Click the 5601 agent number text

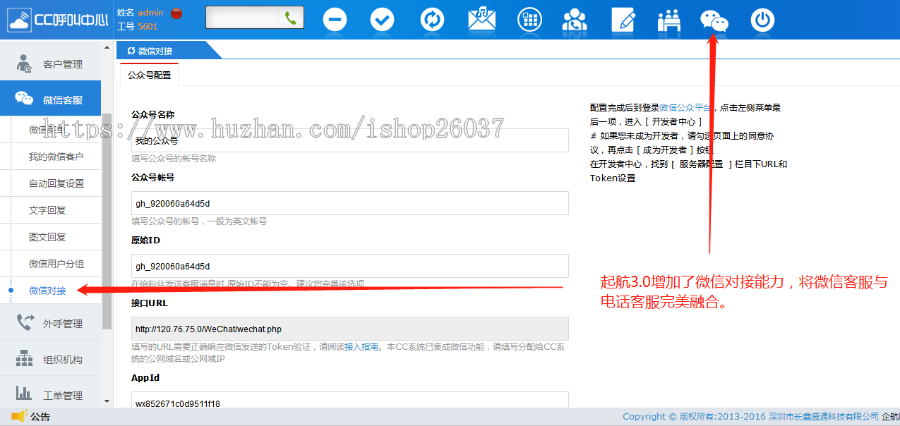[x=148, y=26]
